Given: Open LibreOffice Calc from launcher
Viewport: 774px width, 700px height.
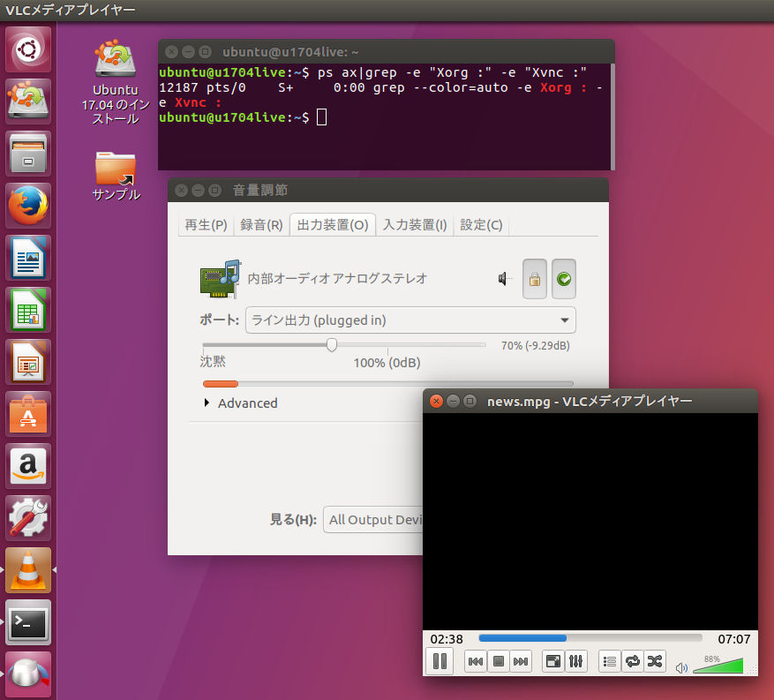Looking at the screenshot, I should [28, 310].
